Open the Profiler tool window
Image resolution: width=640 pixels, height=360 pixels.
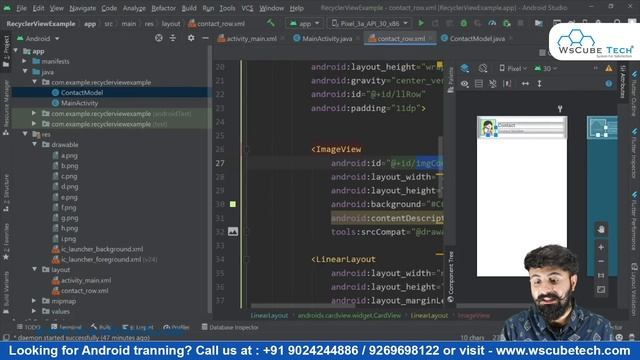point(176,327)
